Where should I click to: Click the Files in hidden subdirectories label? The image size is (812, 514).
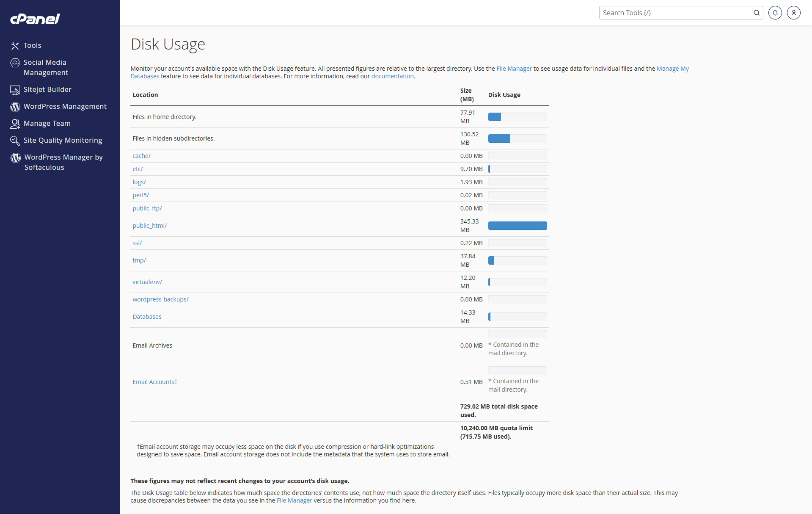click(173, 138)
